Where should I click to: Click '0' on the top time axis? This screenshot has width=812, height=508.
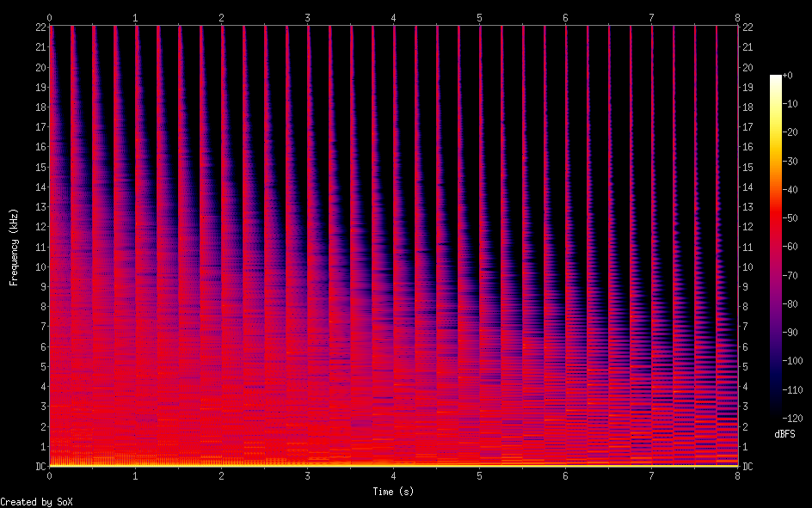click(x=49, y=18)
